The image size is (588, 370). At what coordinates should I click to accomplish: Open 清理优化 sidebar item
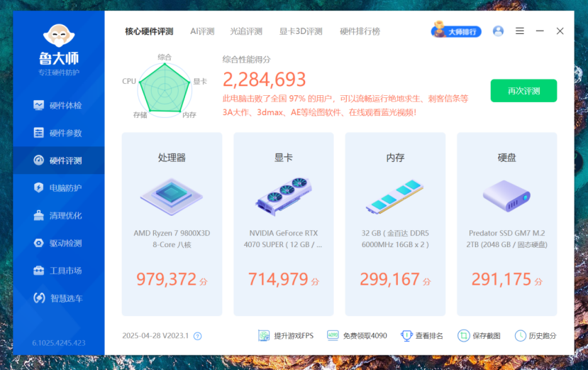58,216
